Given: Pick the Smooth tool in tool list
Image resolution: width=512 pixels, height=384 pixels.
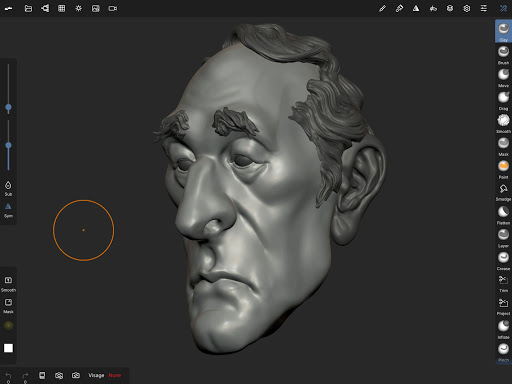Looking at the screenshot, I should (503, 123).
